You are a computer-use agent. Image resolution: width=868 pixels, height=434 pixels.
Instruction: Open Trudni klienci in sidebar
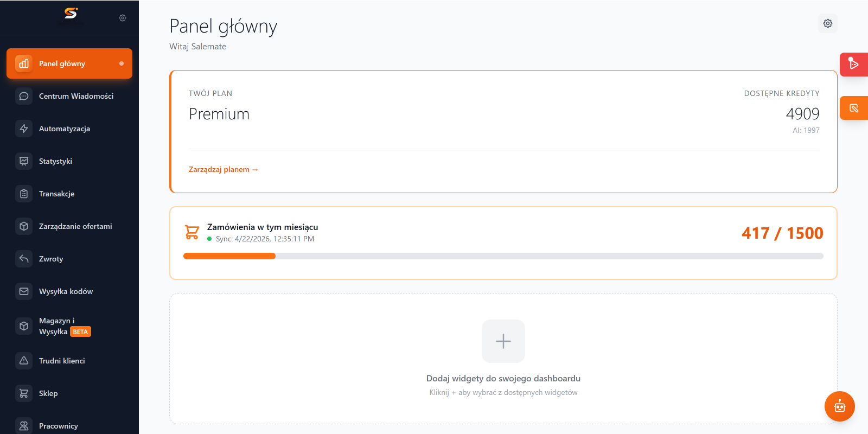coord(69,361)
